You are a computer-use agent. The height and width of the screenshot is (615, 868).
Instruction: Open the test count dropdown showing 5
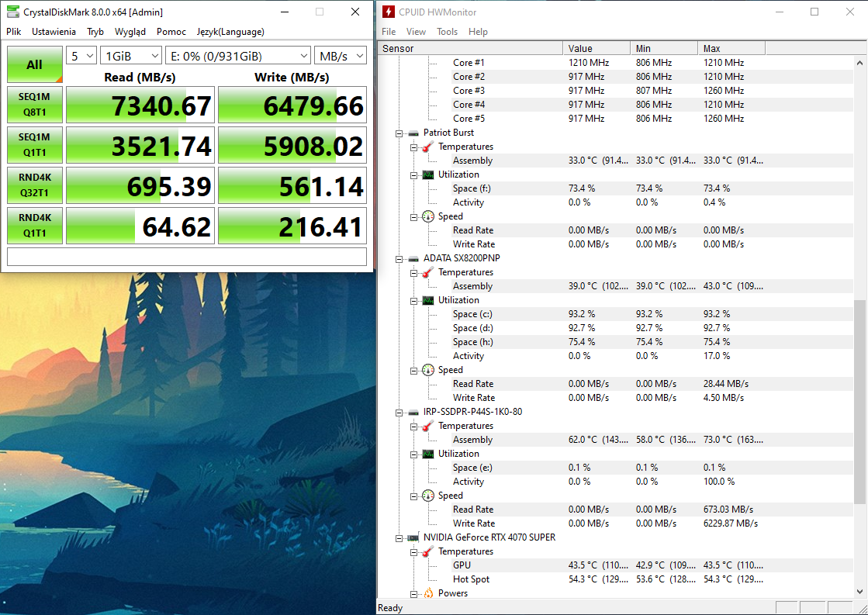pyautogui.click(x=81, y=56)
